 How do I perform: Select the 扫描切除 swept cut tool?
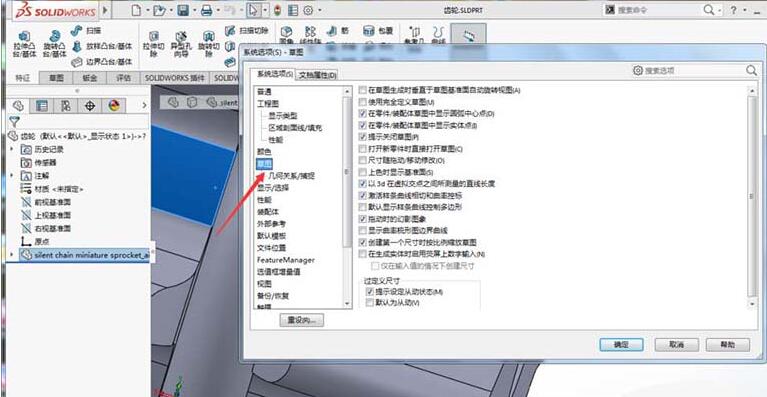[247, 30]
